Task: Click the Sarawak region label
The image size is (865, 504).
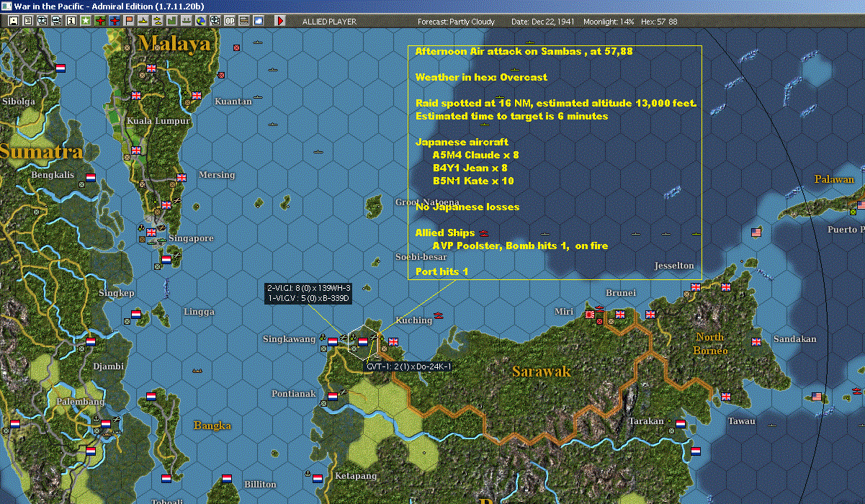Action: coord(542,372)
